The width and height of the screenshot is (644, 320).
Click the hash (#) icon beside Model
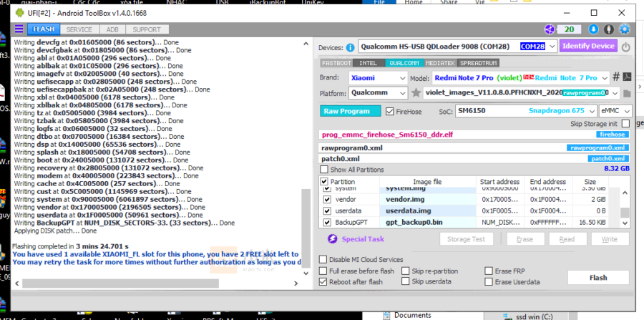tap(616, 77)
